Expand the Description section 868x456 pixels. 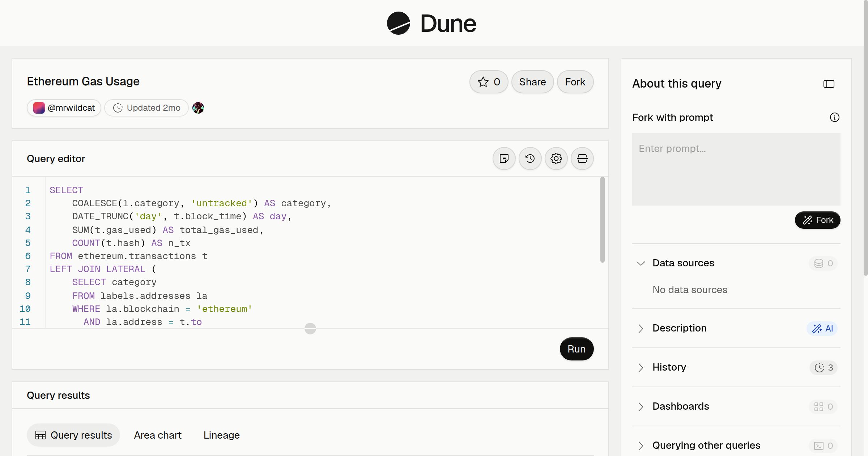(641, 329)
